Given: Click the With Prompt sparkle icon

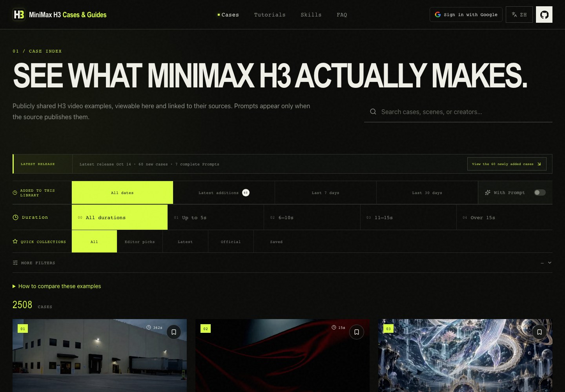Looking at the screenshot, I should 488,192.
